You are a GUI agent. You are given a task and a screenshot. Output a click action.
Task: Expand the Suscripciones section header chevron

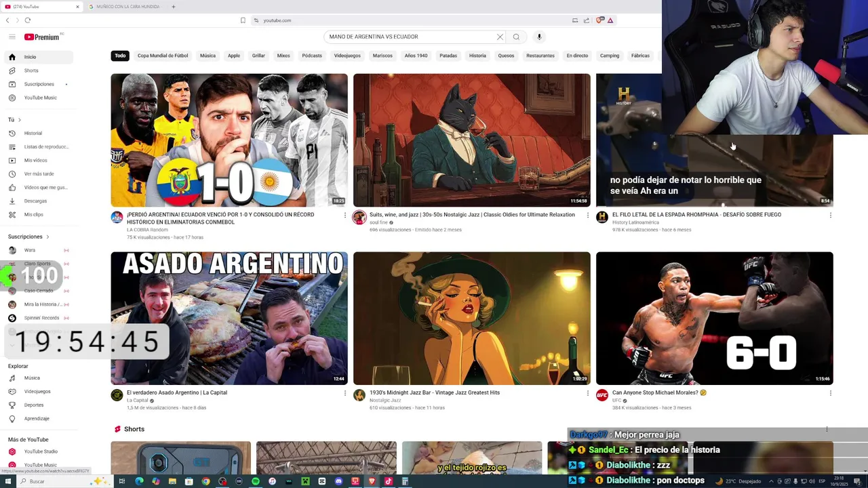click(47, 237)
